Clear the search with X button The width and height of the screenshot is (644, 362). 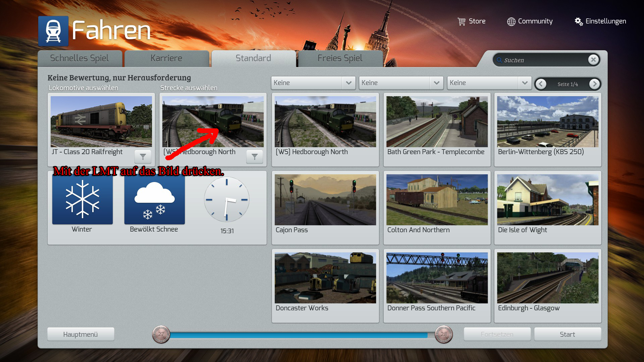pos(593,60)
